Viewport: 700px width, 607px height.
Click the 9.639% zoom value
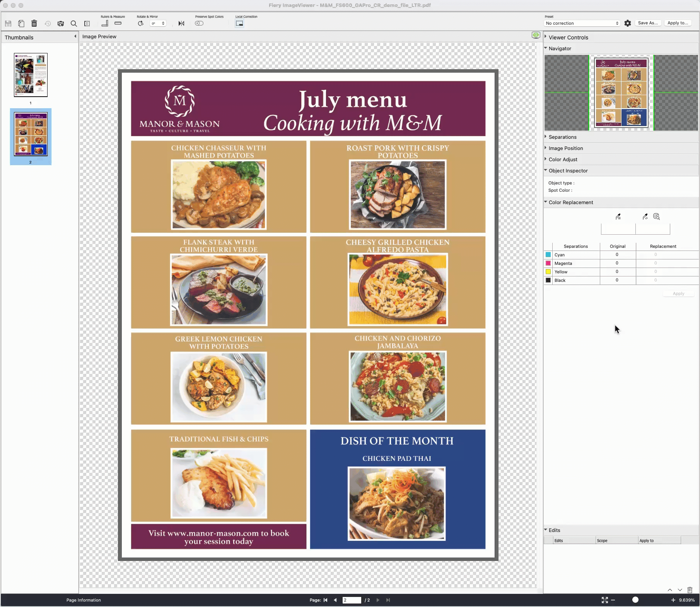tap(687, 600)
